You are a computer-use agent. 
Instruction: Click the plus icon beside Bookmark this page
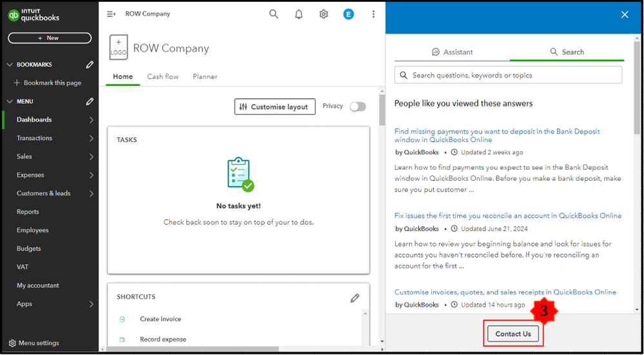[x=17, y=83]
